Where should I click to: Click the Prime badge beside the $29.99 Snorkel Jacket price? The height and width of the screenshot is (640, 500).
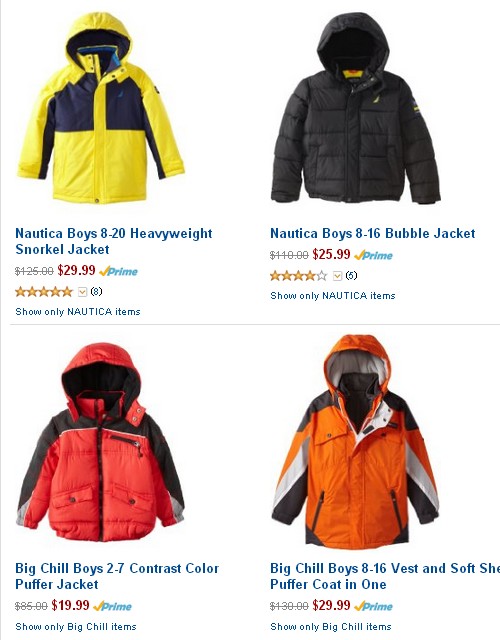(x=118, y=271)
